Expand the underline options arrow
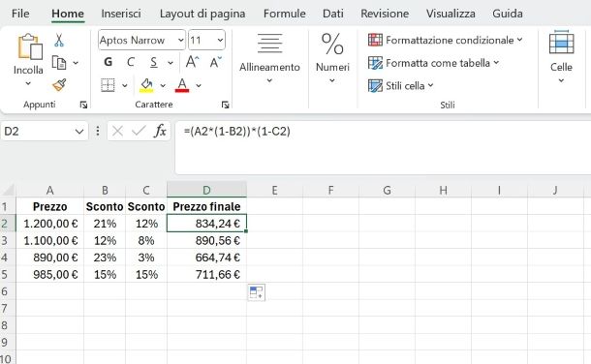 [171, 63]
